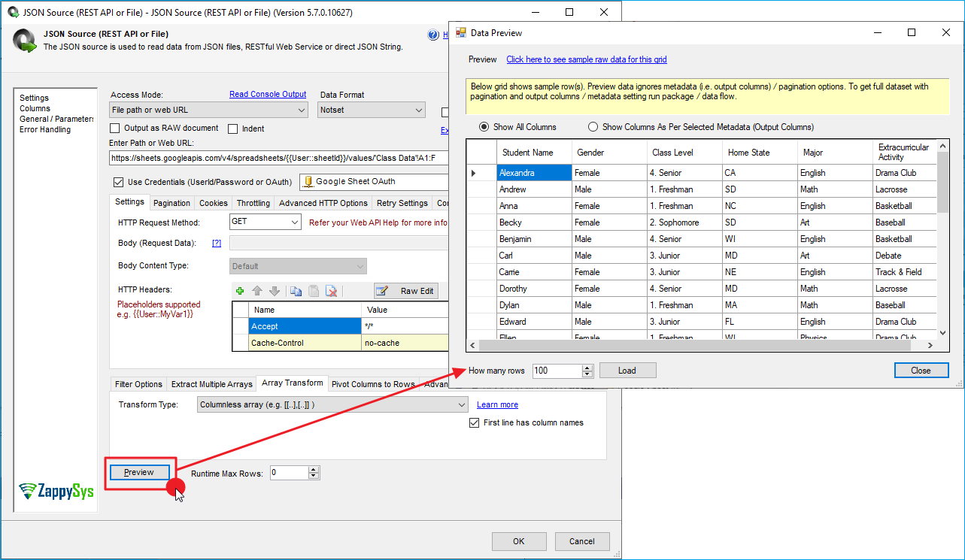Delete selected header with red X icon
This screenshot has height=560, width=965.
point(331,291)
